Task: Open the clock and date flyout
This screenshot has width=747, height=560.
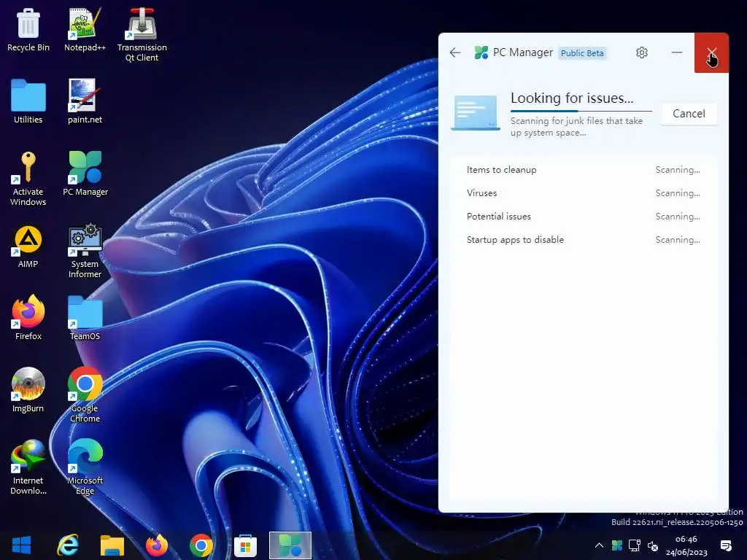Action: pos(686,545)
